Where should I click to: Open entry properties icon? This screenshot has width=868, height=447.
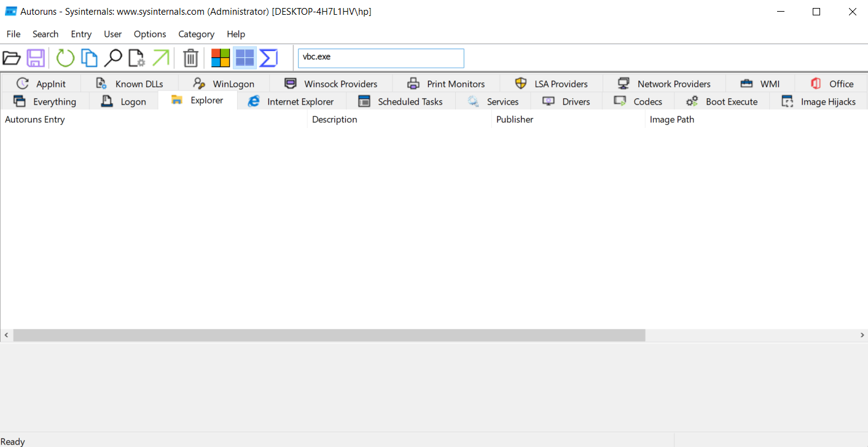[x=136, y=58]
